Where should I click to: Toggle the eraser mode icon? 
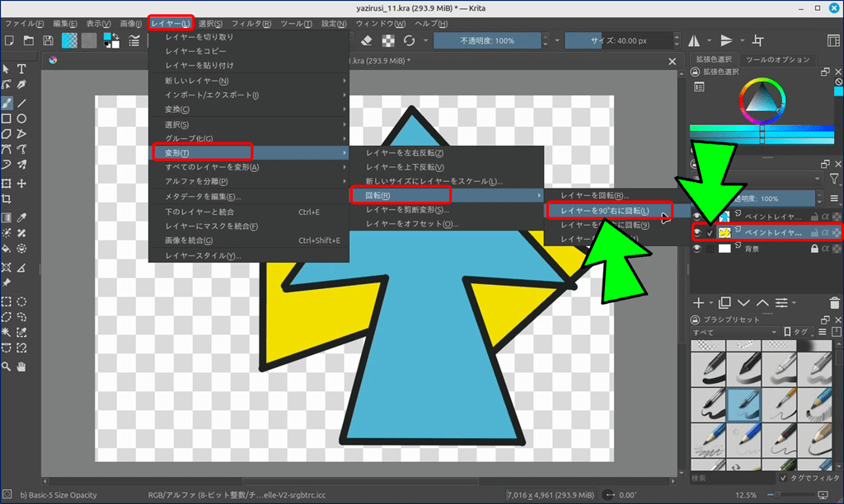[368, 40]
